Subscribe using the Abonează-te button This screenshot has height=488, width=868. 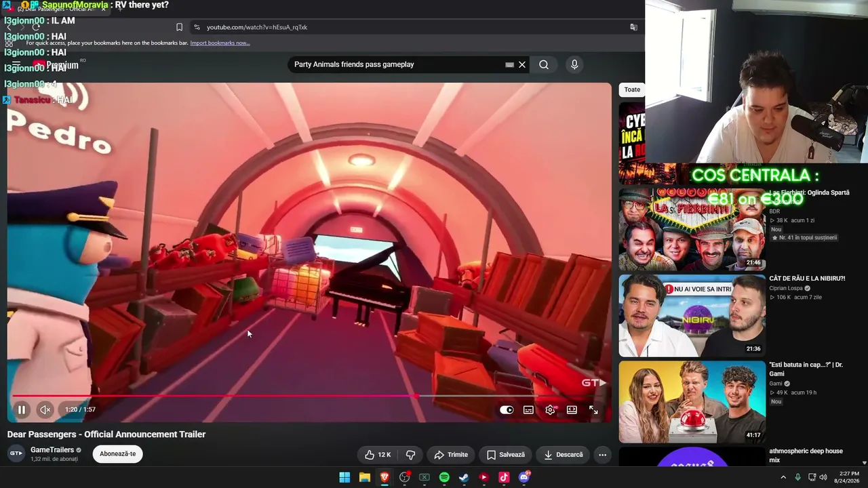pyautogui.click(x=117, y=454)
